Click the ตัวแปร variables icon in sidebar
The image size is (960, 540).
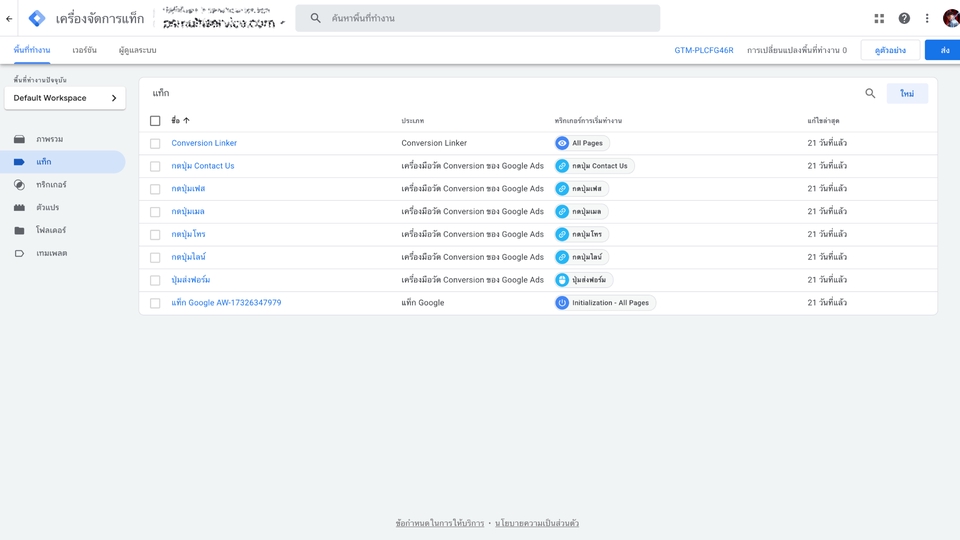pos(20,208)
